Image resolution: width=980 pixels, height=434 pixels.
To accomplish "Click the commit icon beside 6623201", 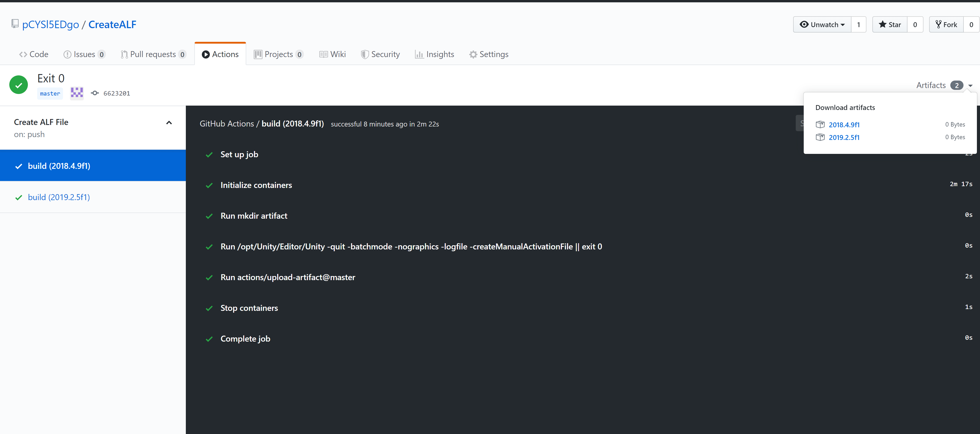I will pyautogui.click(x=95, y=93).
